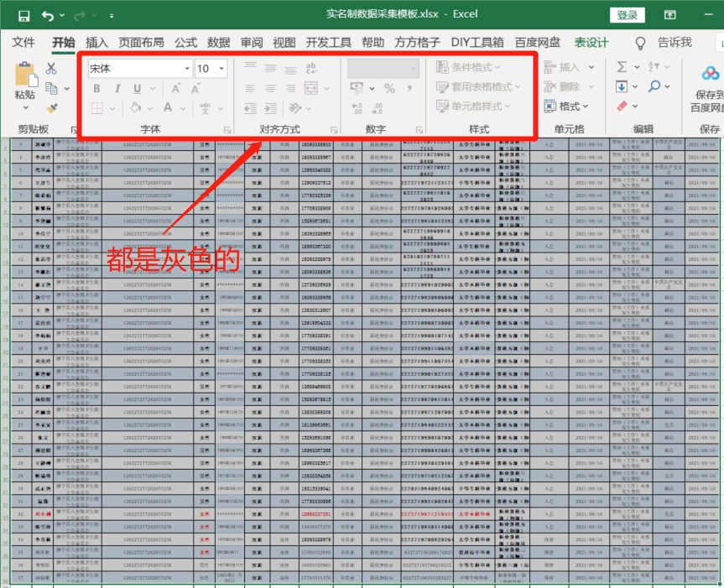
Task: Click the Increase Decimal icon
Action: 357,108
